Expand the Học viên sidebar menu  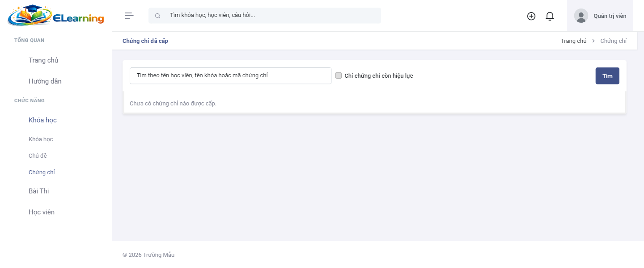coord(42,212)
